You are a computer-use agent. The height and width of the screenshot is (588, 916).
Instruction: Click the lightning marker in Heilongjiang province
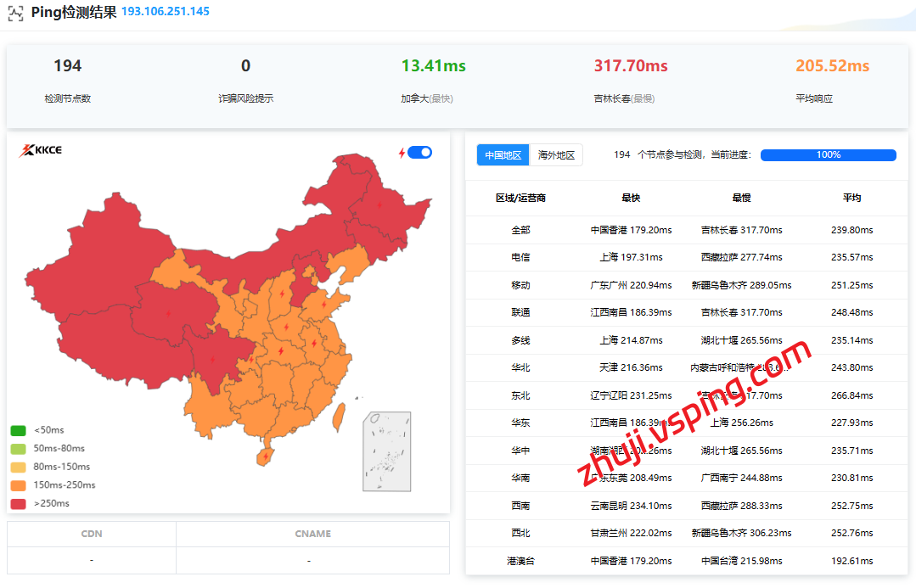[x=379, y=204]
